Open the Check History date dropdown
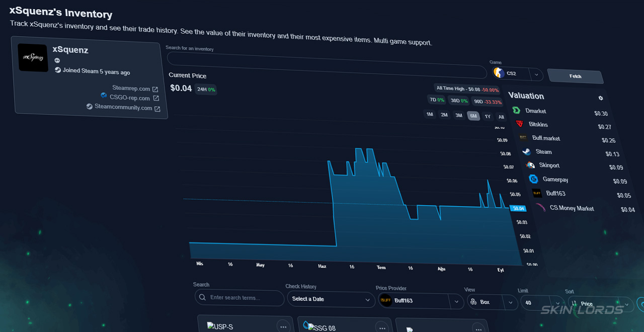644x332 pixels. [x=331, y=299]
